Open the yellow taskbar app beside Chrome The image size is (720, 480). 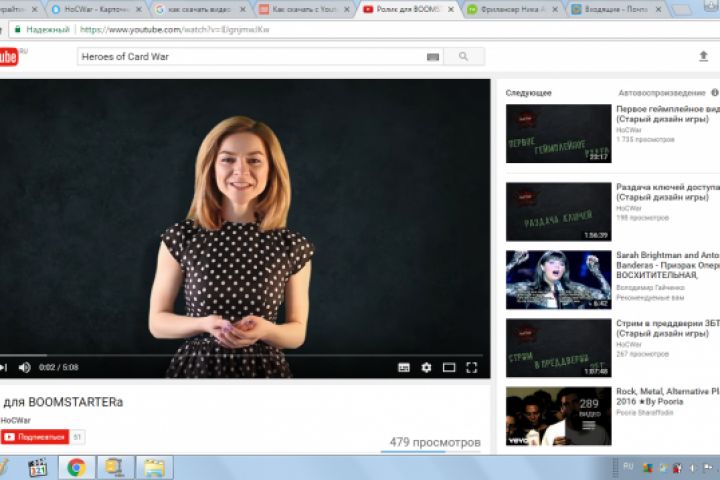[115, 468]
